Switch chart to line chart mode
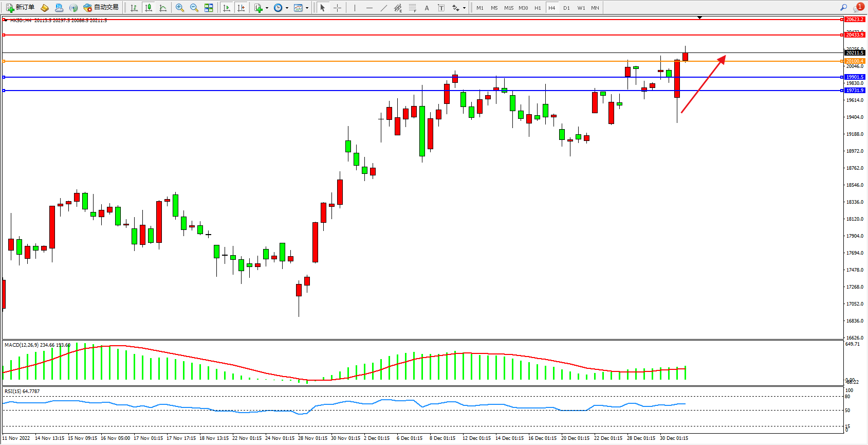 [163, 8]
